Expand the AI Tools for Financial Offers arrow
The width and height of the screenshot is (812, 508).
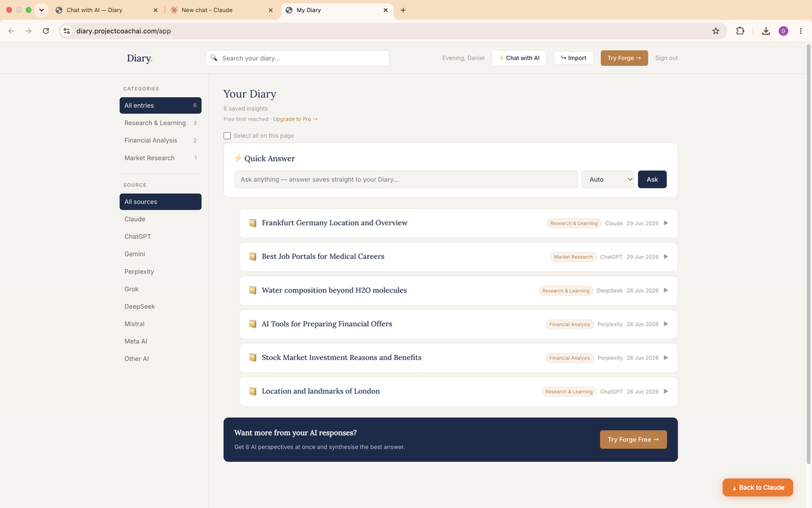(665, 324)
